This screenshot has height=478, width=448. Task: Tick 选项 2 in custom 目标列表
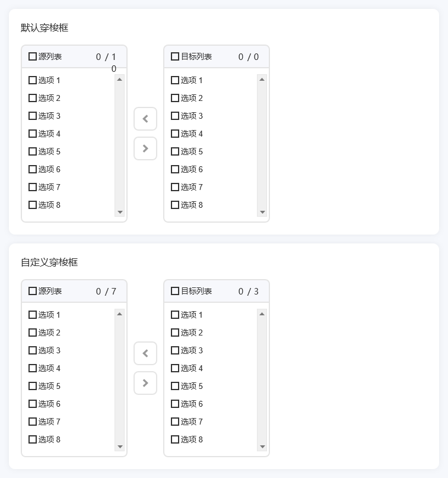[175, 333]
